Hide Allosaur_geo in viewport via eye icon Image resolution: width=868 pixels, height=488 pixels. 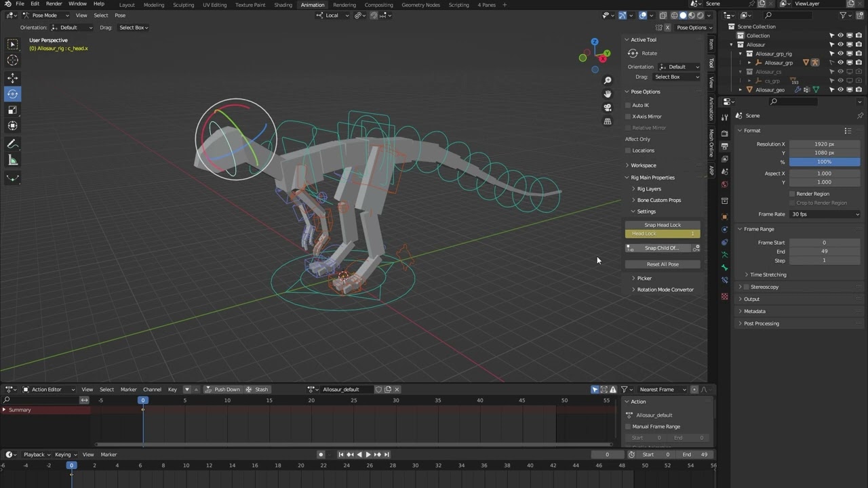click(840, 89)
